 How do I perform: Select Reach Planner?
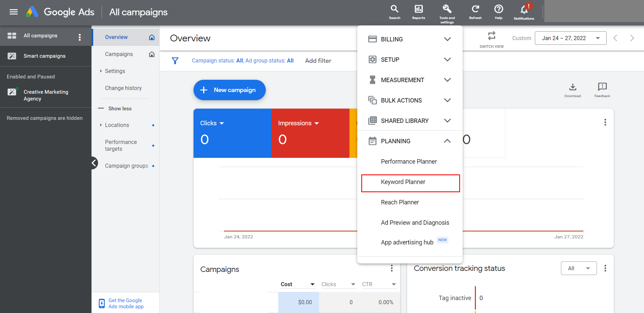coord(400,202)
